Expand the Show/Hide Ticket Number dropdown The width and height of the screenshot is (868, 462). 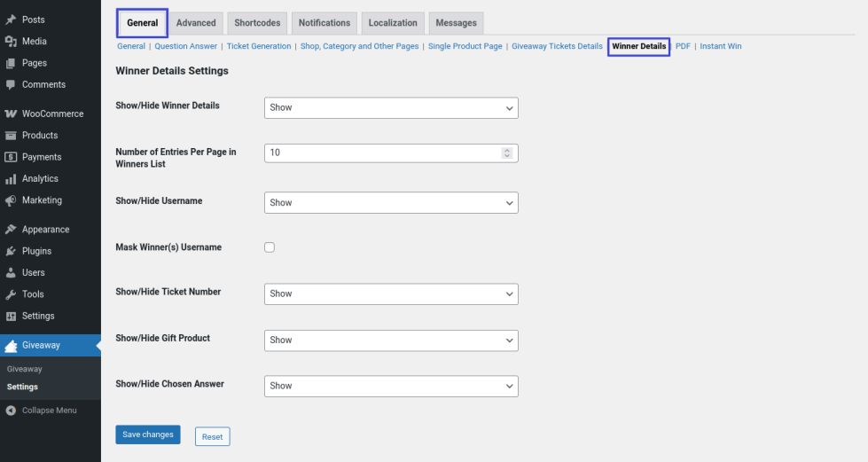pos(391,294)
